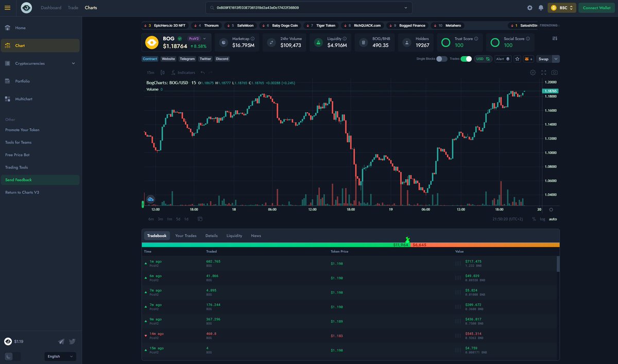Image resolution: width=618 pixels, height=364 pixels.
Task: Open Discord link button
Action: click(x=222, y=59)
